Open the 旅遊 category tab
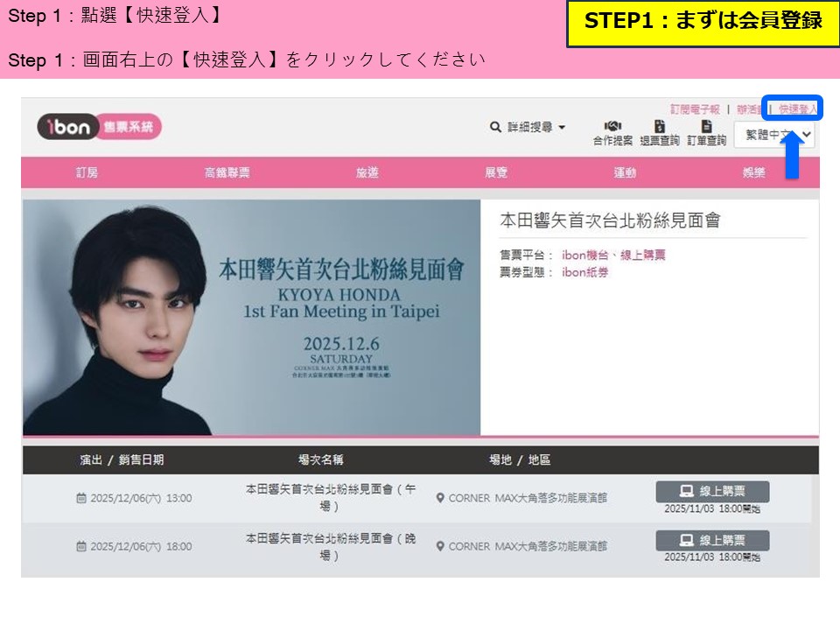The width and height of the screenshot is (840, 631). 367,172
